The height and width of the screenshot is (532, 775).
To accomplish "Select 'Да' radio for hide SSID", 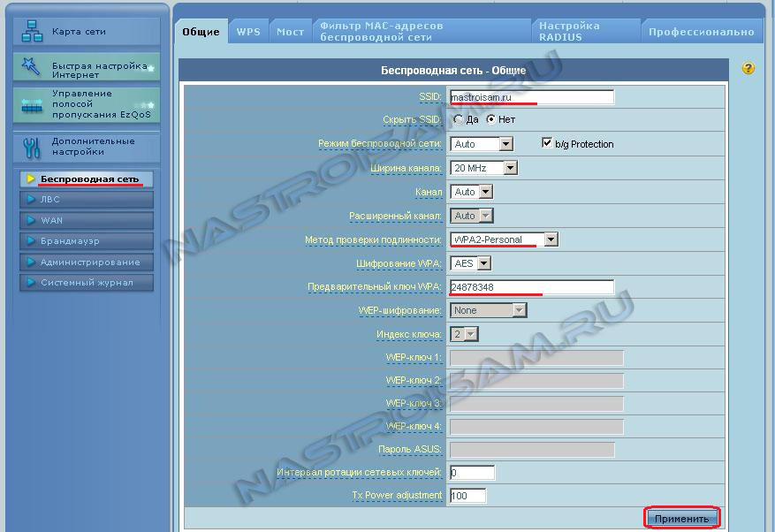I will coord(458,119).
